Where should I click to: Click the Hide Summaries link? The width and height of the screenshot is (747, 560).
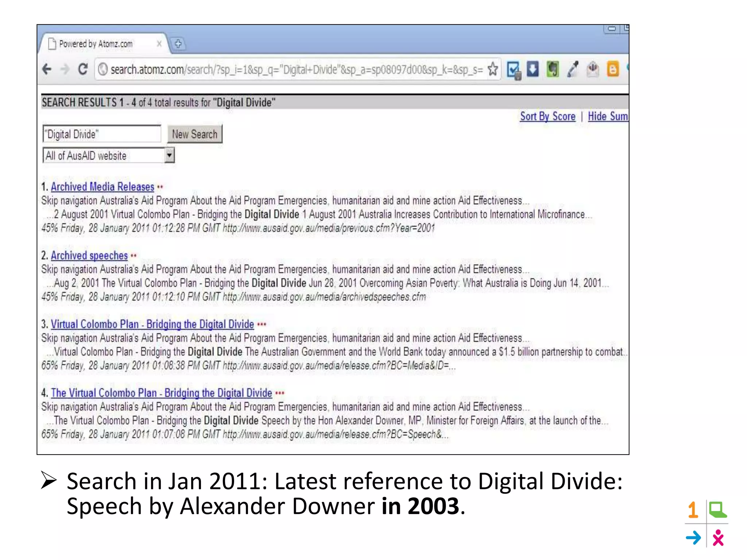tap(608, 116)
